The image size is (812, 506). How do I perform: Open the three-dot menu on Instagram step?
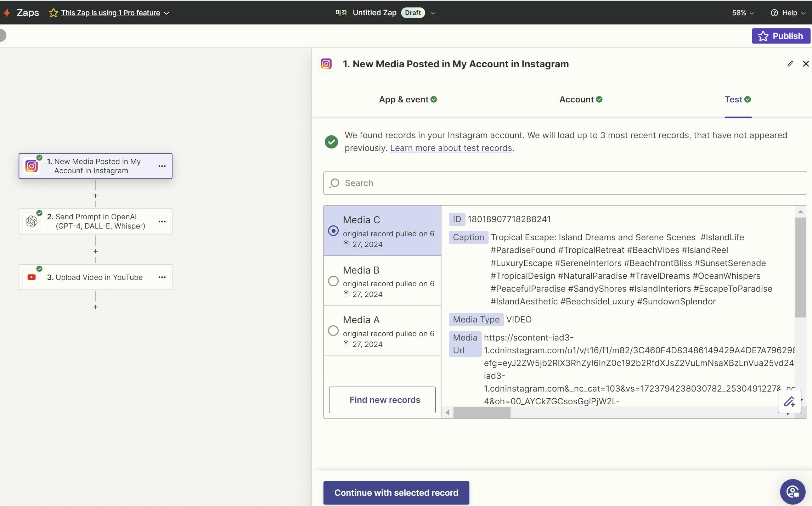click(x=162, y=166)
